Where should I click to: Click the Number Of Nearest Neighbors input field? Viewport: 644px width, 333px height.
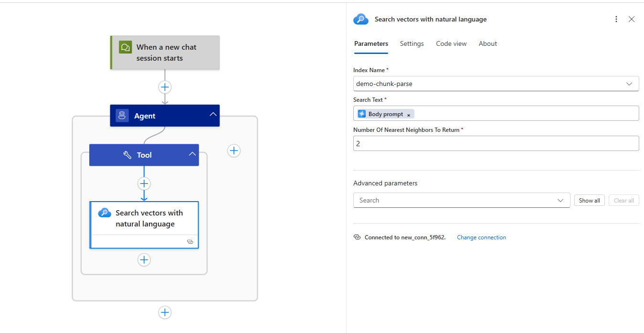click(496, 143)
